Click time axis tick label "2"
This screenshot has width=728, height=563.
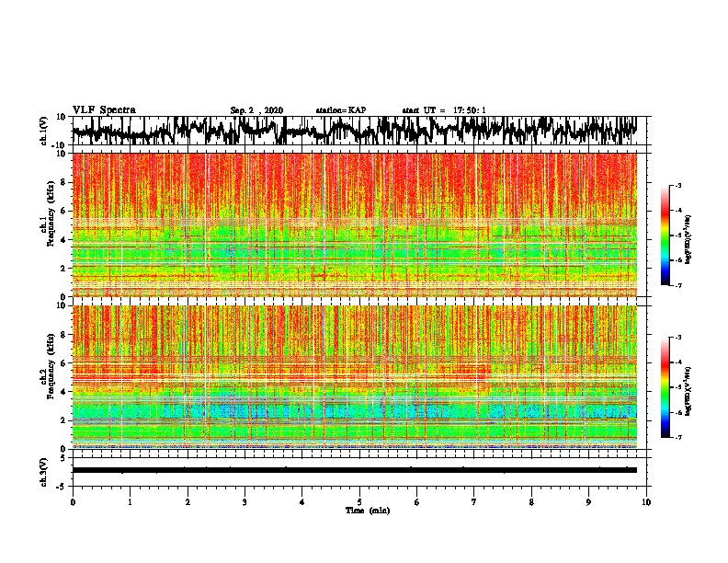[188, 502]
